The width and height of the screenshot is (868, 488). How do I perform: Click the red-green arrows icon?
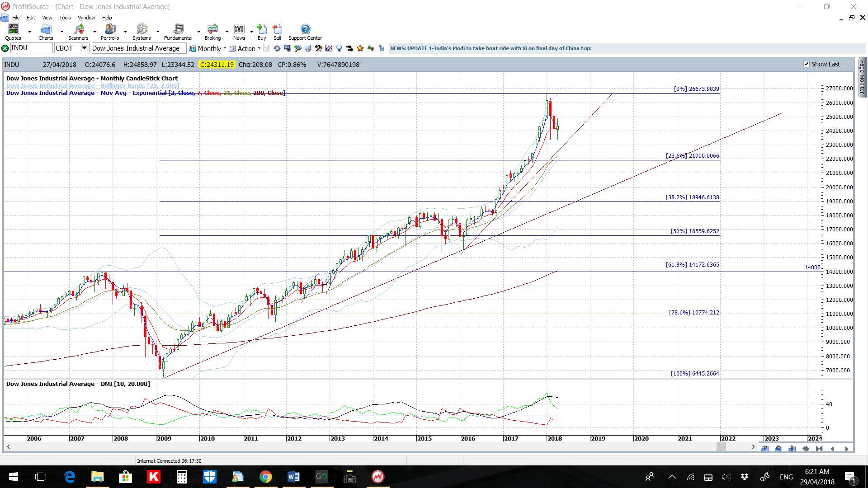(x=371, y=48)
